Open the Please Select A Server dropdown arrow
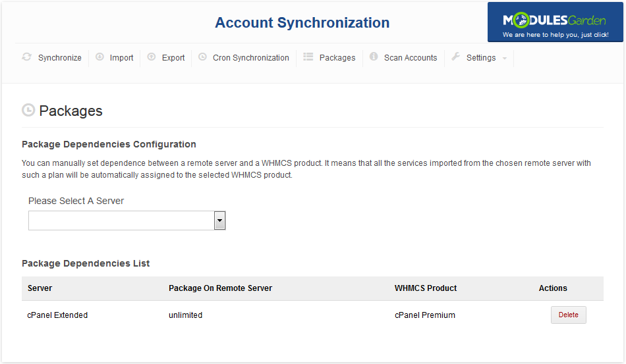Viewport: 626px width, 364px height. [x=219, y=221]
